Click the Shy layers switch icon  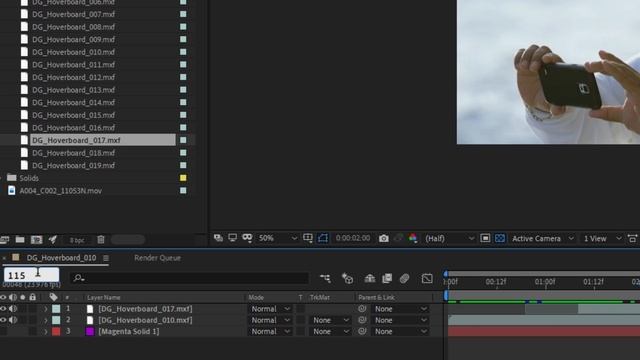[x=370, y=278]
